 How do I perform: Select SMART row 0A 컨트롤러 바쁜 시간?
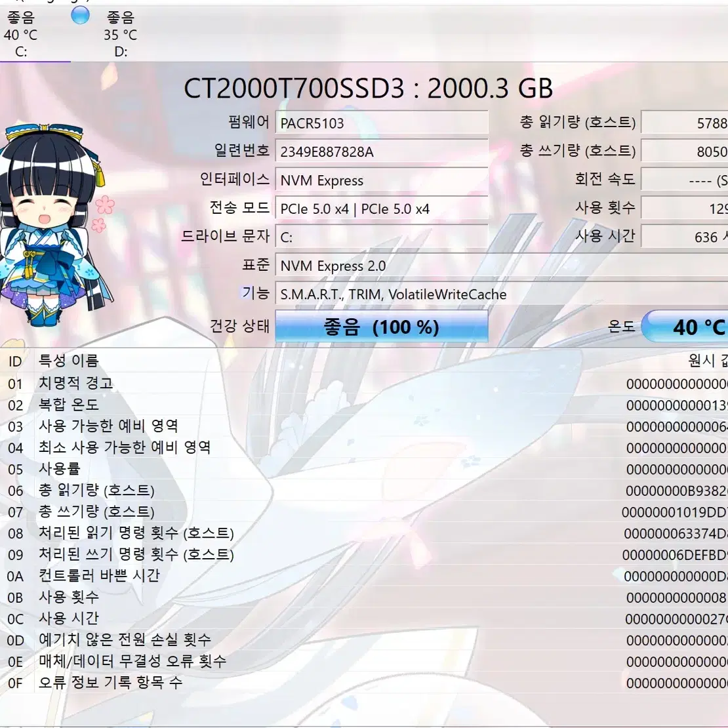coord(364,576)
